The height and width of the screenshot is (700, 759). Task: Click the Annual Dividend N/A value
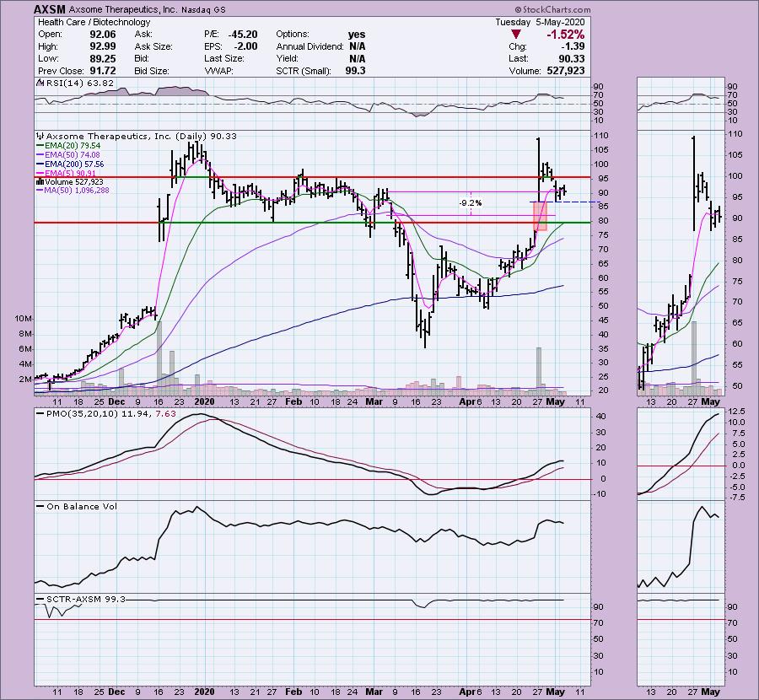tap(357, 46)
